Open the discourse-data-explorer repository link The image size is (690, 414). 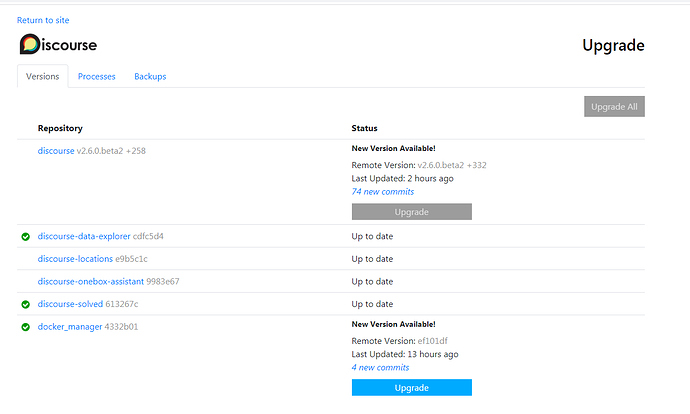pos(84,236)
